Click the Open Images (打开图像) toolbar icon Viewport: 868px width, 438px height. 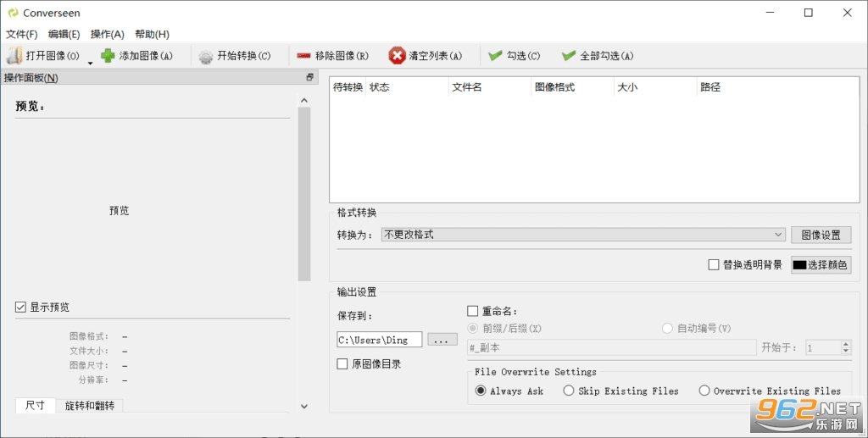point(14,56)
